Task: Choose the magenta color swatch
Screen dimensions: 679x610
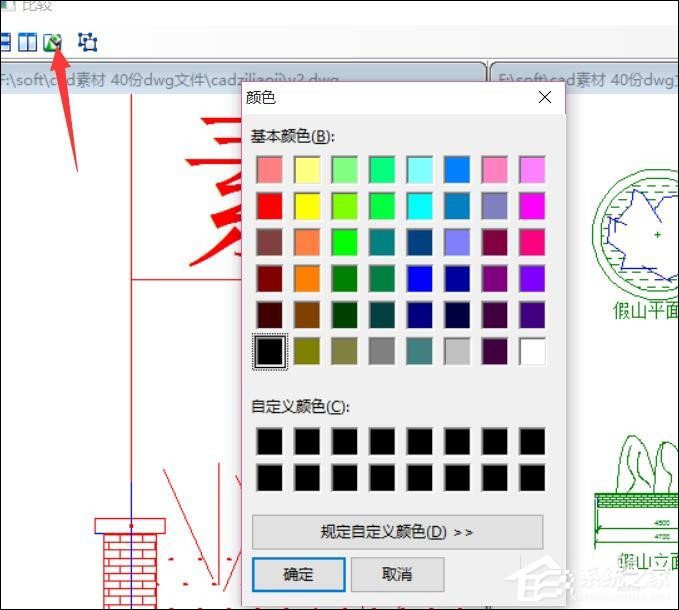Action: (532, 206)
